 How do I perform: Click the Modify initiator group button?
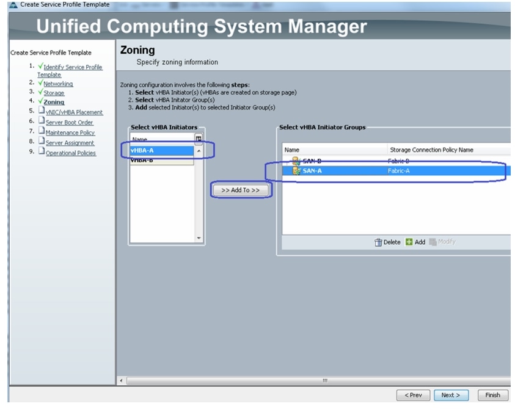point(442,242)
